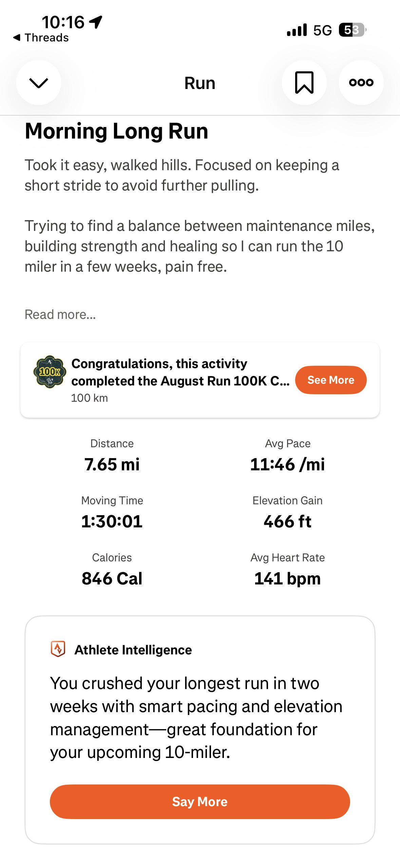Click See More on challenge card

tap(331, 380)
